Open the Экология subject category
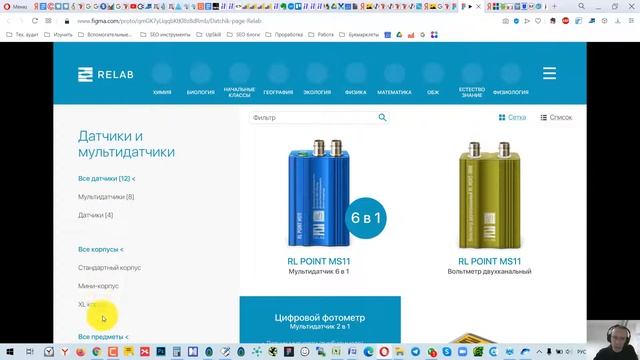 point(317,80)
